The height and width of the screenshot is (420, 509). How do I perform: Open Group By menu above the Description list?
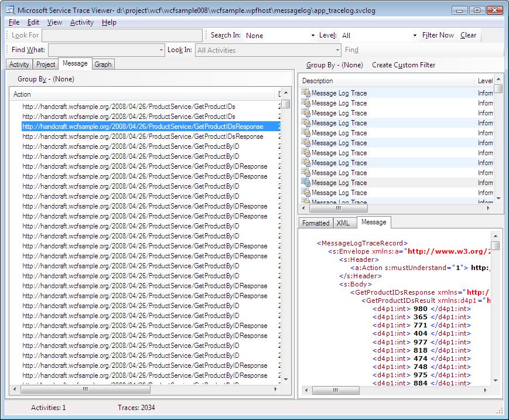(x=334, y=65)
